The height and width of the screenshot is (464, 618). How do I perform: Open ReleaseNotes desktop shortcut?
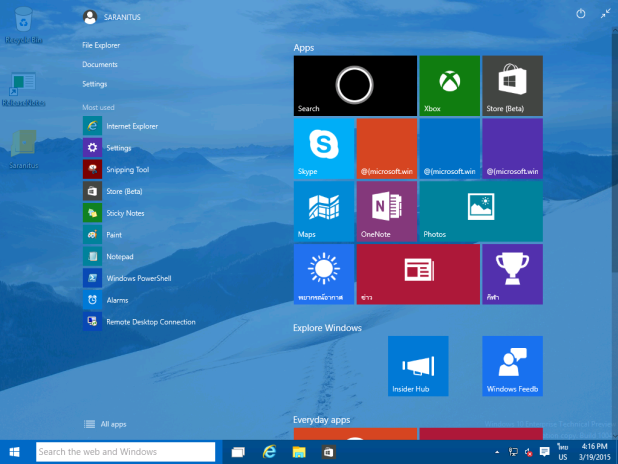tap(24, 89)
